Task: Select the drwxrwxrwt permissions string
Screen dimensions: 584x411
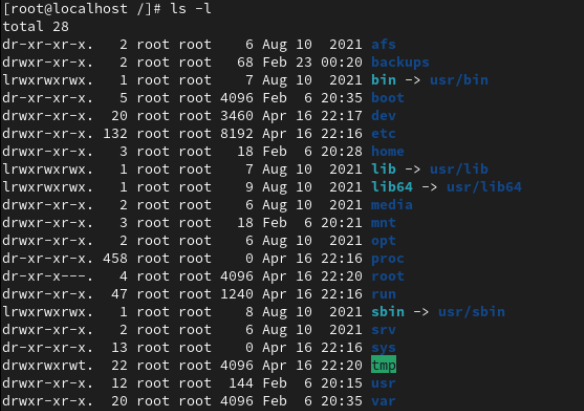Action: [x=47, y=365]
